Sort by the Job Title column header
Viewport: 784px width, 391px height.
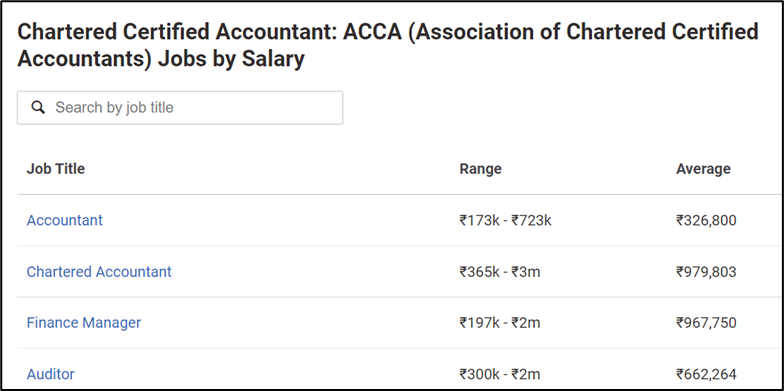(56, 168)
